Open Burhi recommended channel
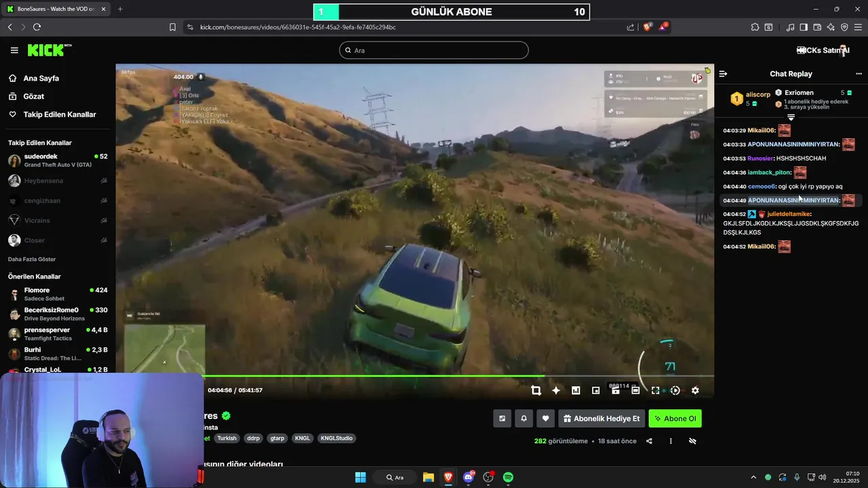This screenshot has width=868, height=488. point(57,354)
